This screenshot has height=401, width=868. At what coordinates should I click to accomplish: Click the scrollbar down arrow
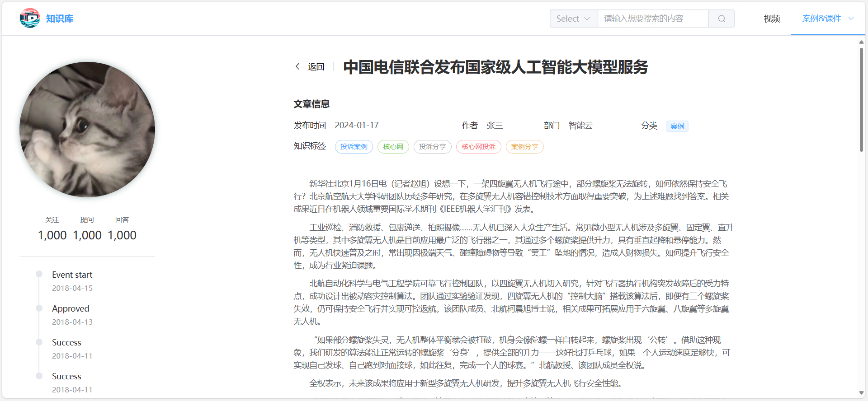tap(861, 393)
